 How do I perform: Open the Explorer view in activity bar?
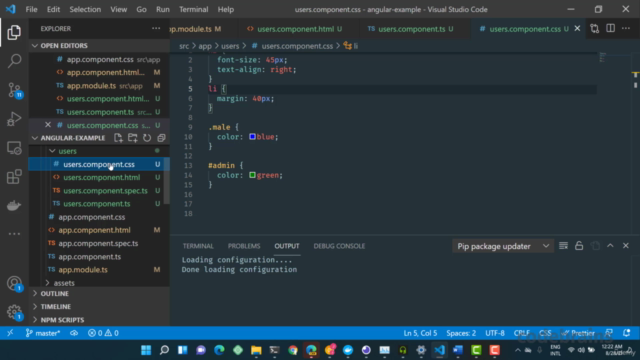(x=14, y=32)
